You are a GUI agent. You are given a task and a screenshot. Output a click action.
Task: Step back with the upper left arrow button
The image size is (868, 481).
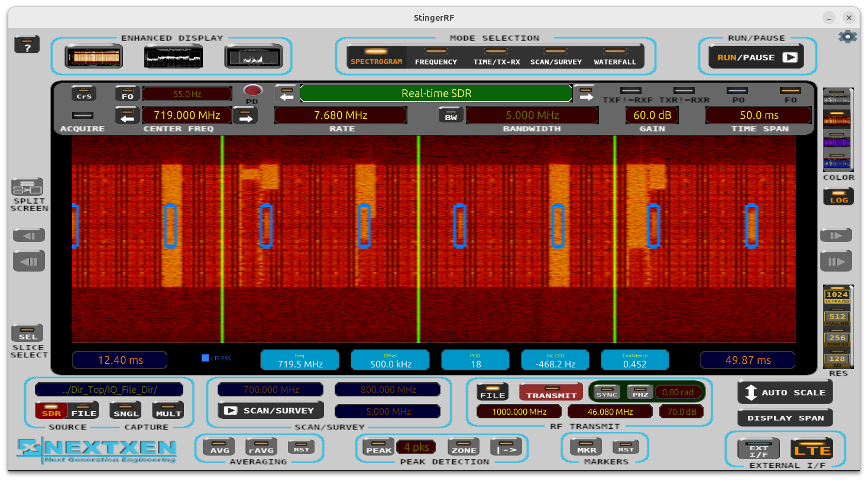click(29, 235)
